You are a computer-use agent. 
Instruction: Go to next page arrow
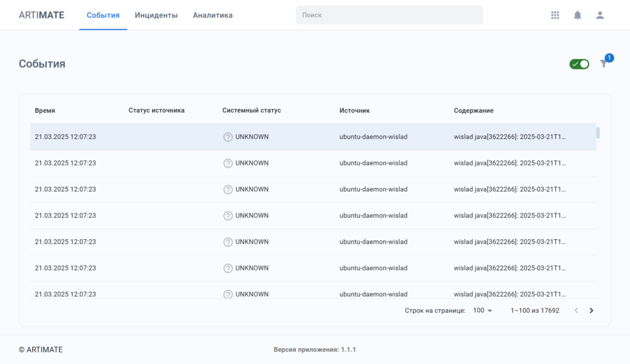591,311
